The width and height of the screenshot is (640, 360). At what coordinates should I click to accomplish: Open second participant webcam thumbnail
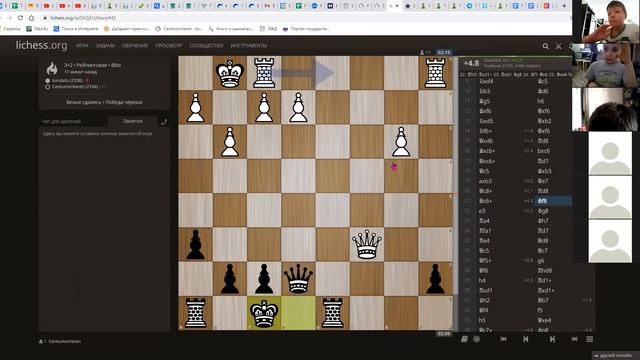coord(605,65)
